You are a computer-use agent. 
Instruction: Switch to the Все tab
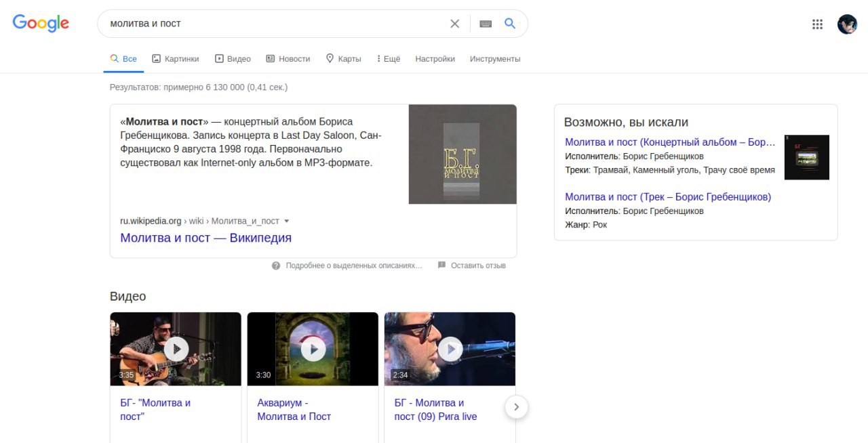click(x=124, y=59)
